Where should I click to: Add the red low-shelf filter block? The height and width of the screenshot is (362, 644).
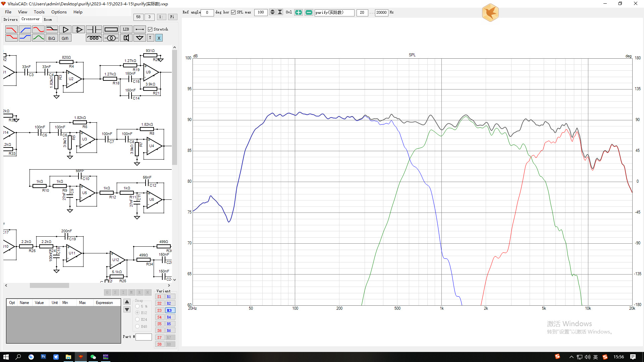pyautogui.click(x=11, y=38)
